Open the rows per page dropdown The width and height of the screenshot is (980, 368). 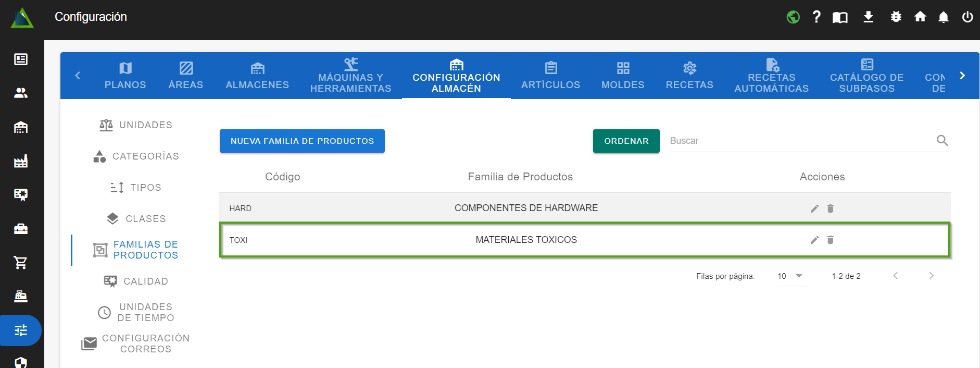[x=791, y=276]
